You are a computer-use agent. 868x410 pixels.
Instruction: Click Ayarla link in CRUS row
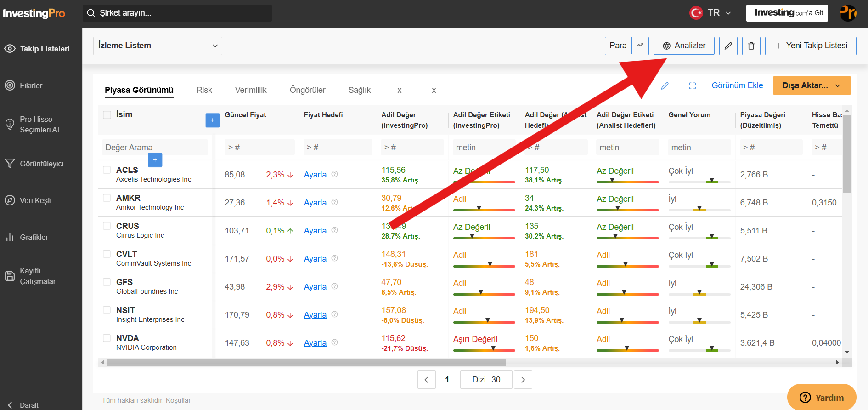[x=315, y=231]
